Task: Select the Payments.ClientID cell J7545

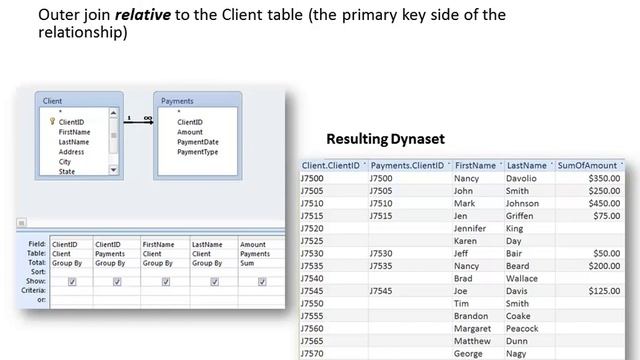Action: pyautogui.click(x=410, y=291)
